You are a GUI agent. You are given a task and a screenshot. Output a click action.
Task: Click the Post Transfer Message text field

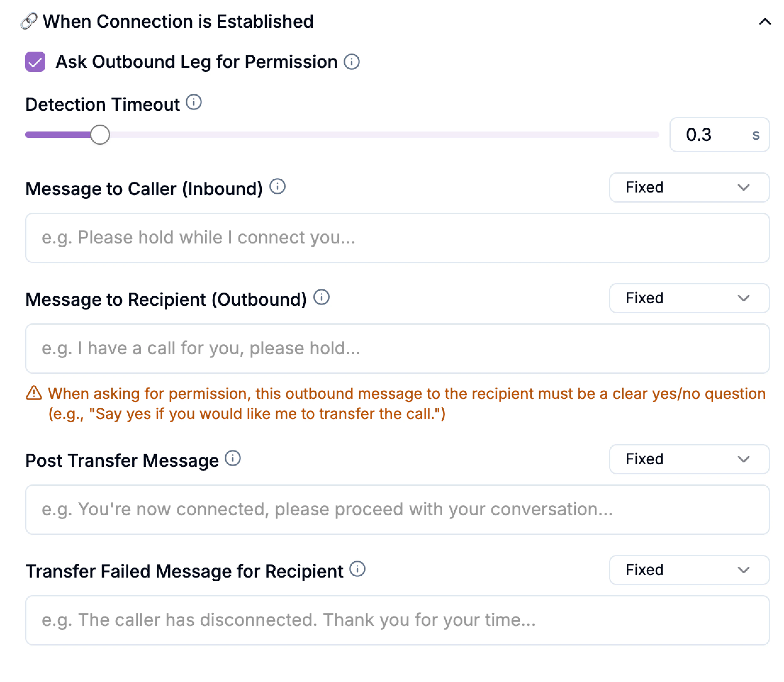point(397,510)
